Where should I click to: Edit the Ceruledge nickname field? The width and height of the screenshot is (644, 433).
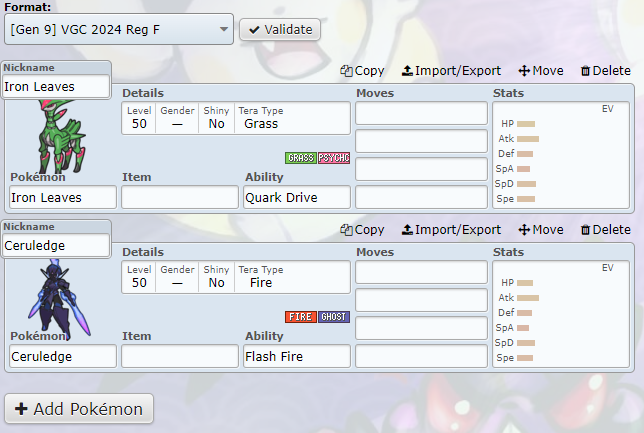click(x=56, y=245)
